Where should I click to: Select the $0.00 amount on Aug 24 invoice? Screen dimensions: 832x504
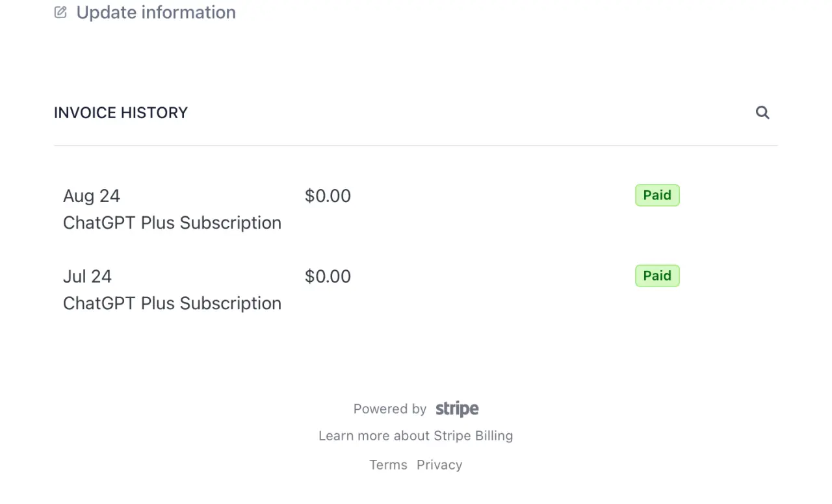(x=328, y=196)
